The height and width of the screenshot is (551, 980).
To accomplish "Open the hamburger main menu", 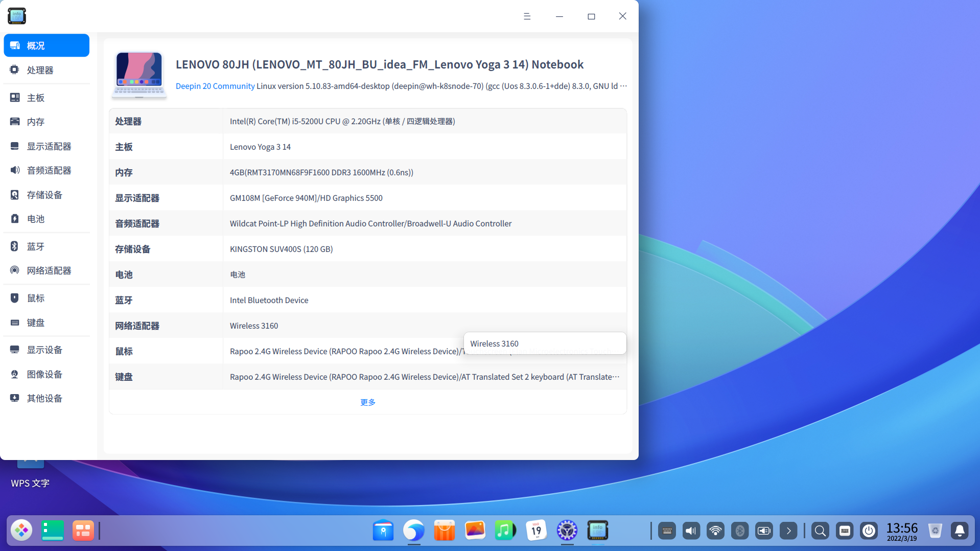I will pyautogui.click(x=527, y=16).
